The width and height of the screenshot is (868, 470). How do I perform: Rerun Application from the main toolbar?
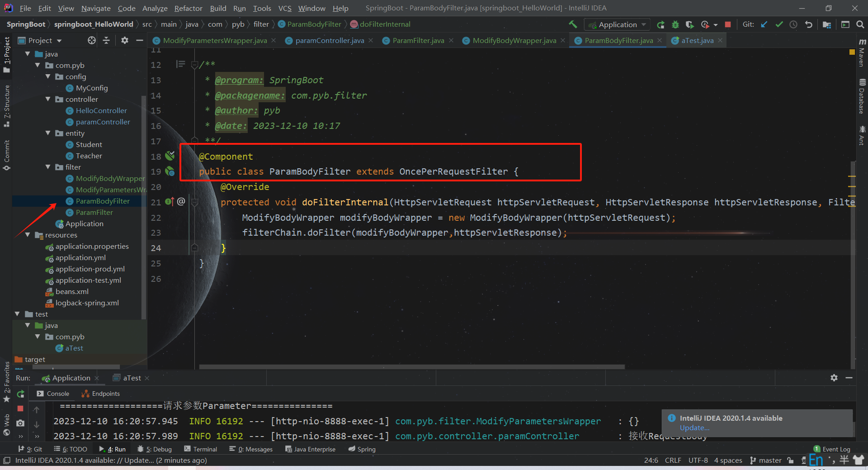point(660,24)
